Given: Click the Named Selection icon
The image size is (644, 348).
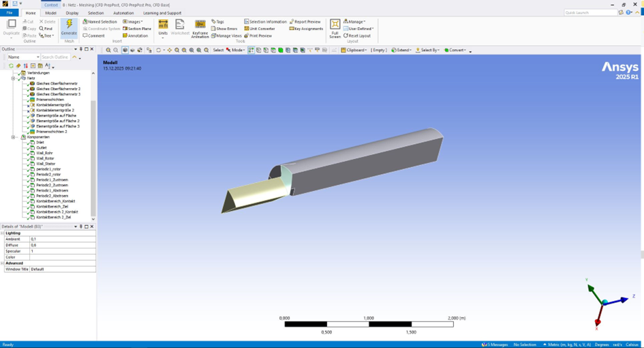Looking at the screenshot, I should tap(99, 22).
